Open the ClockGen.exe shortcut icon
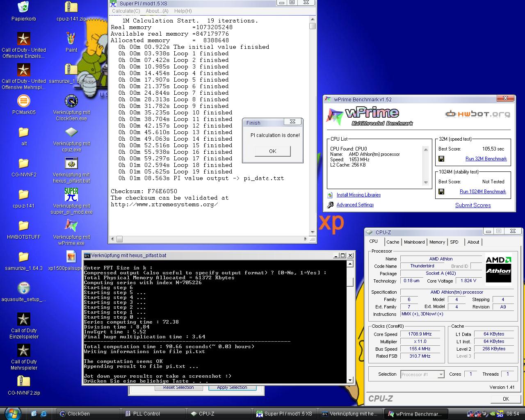This screenshot has height=420, width=525. click(x=71, y=101)
